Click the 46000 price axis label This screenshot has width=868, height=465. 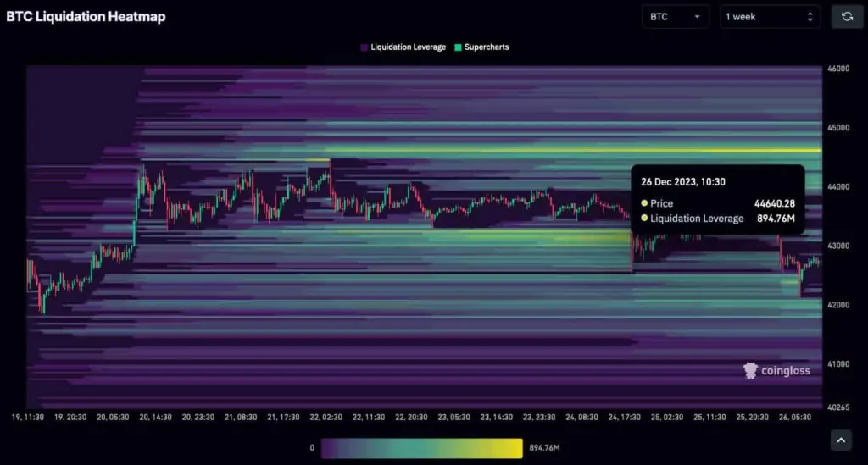838,69
